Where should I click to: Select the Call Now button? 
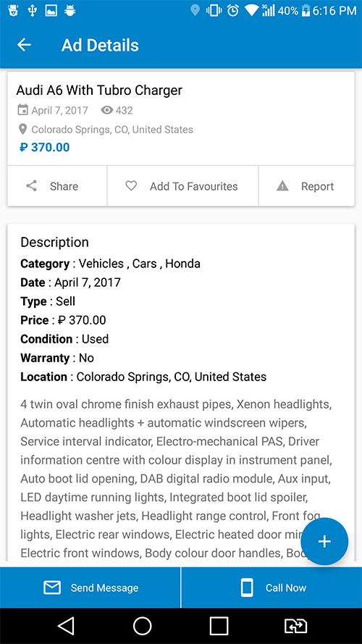(x=271, y=587)
